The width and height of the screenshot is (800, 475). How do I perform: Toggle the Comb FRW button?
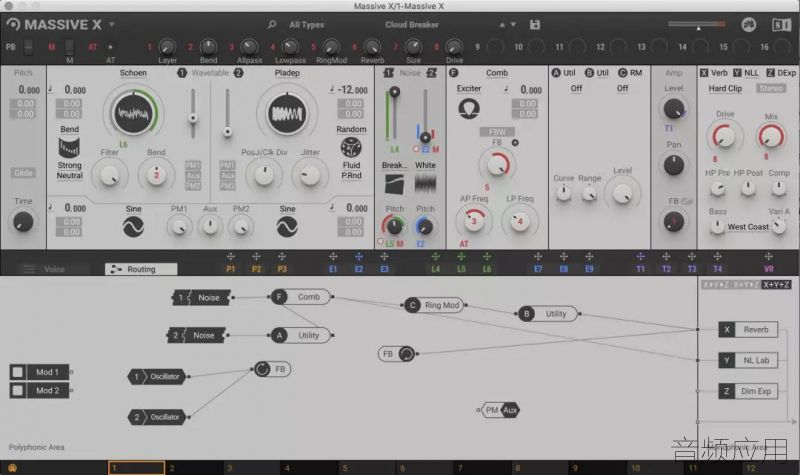pyautogui.click(x=497, y=132)
